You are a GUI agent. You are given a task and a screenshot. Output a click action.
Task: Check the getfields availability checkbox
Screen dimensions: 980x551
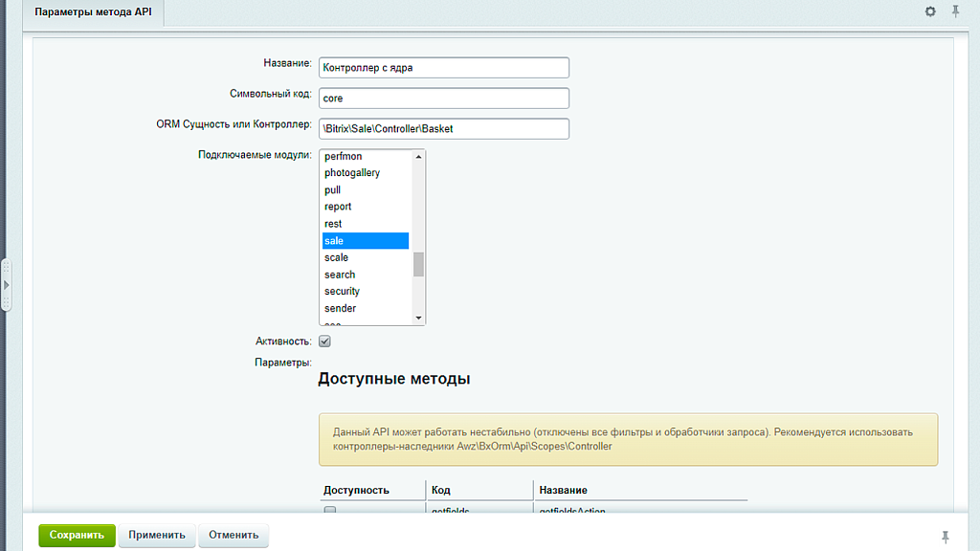pos(329,510)
